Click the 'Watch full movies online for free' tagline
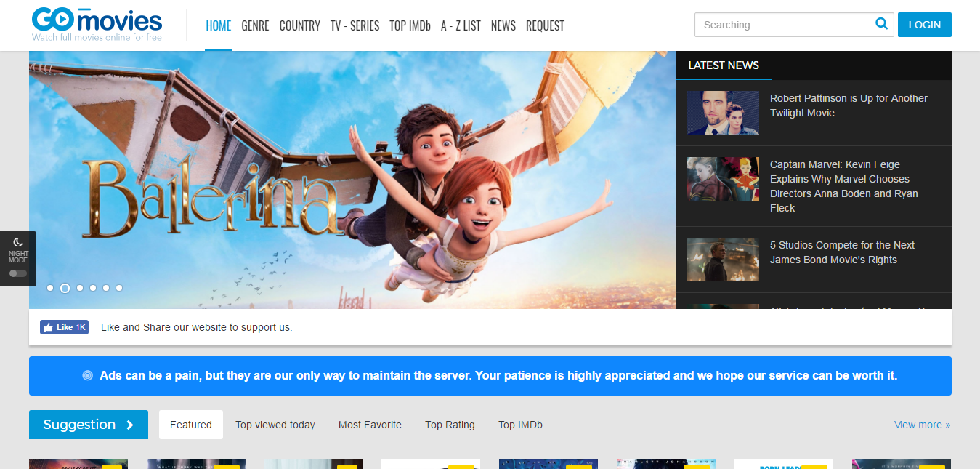The image size is (980, 469). point(97,37)
